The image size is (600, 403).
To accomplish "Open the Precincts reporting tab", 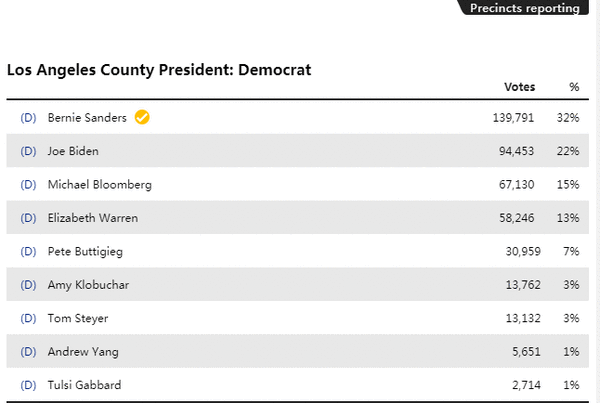I will point(524,8).
